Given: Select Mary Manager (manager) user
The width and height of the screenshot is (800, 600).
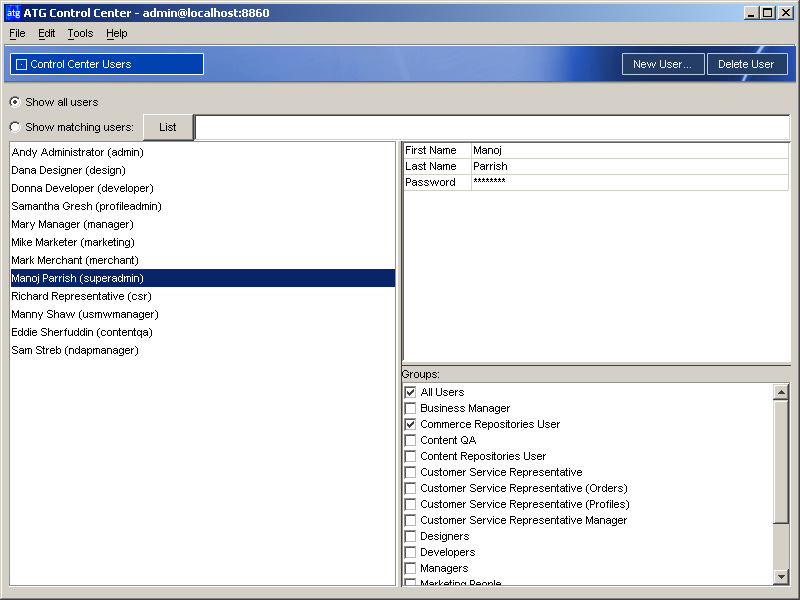Looking at the screenshot, I should coord(203,224).
